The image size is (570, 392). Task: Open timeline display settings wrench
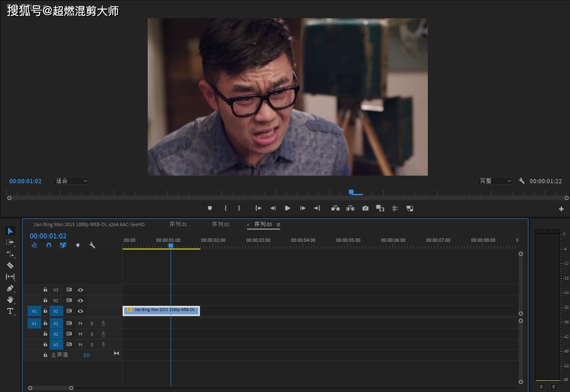[x=92, y=245]
